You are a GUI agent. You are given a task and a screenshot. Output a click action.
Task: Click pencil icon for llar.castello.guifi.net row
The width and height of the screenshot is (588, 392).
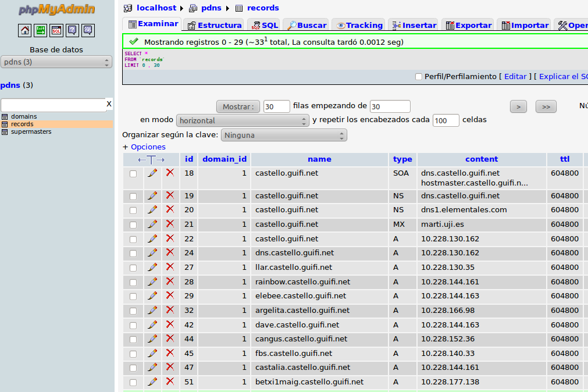(152, 268)
